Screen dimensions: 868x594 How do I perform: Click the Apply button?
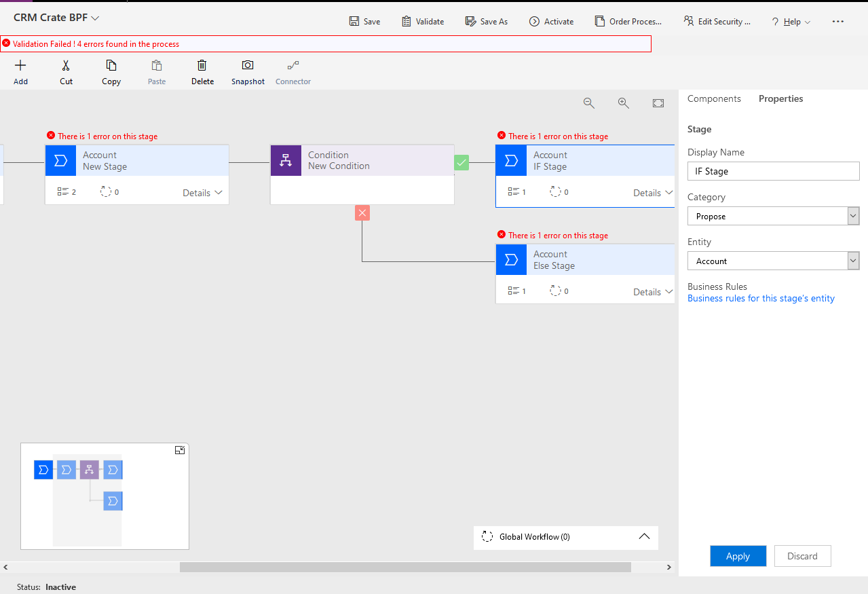click(x=738, y=555)
